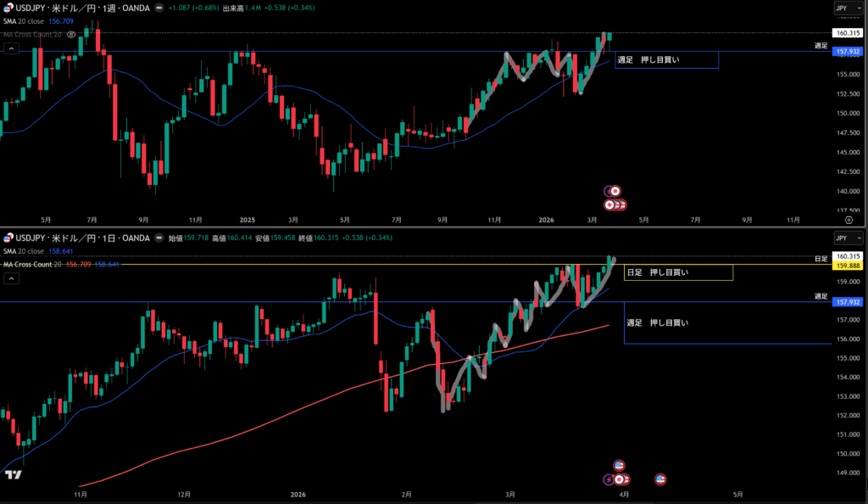Image resolution: width=868 pixels, height=504 pixels.
Task: Click the round minus icon beside weekly OANDA title
Action: 159,8
